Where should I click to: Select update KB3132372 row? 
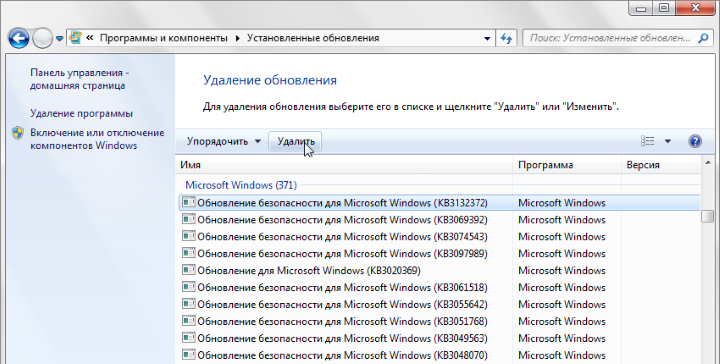coord(439,203)
